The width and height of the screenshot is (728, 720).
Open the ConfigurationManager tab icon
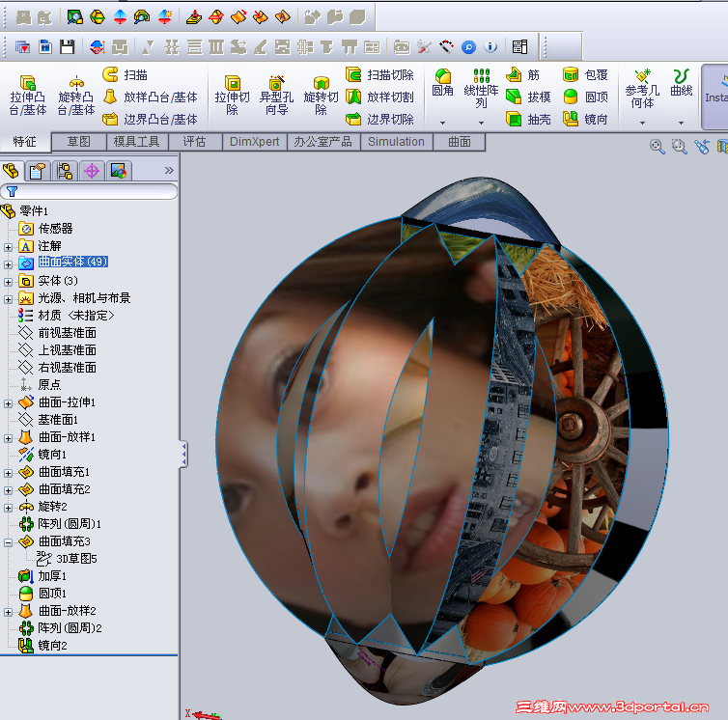coord(65,171)
